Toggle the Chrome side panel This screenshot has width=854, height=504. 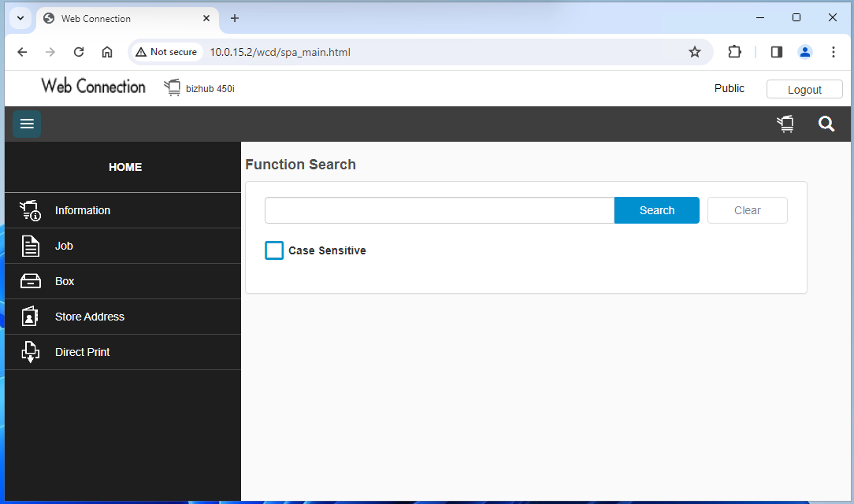[x=776, y=51]
